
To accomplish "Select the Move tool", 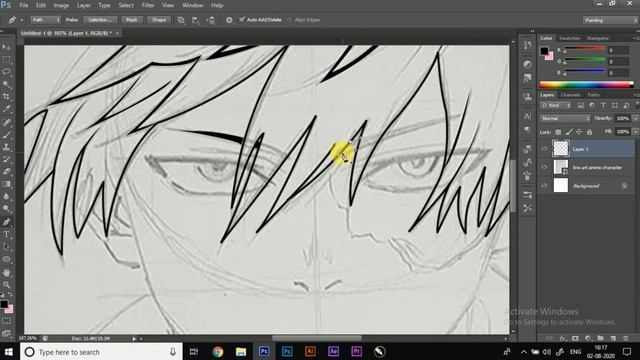I will 6,47.
